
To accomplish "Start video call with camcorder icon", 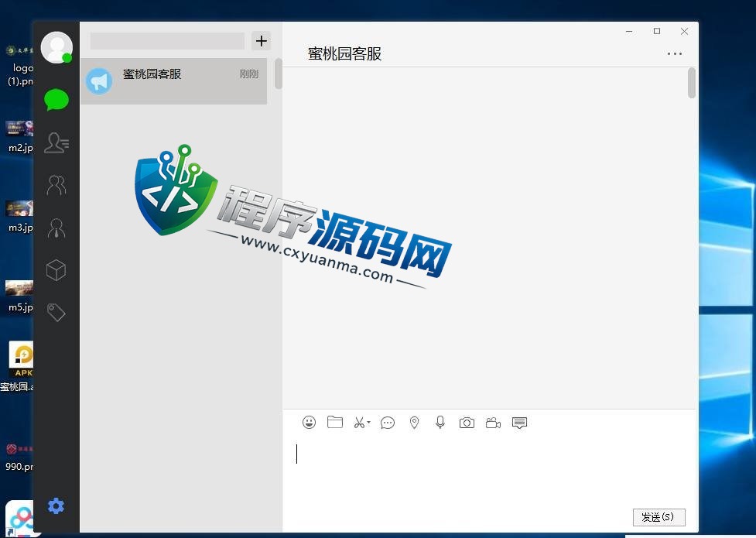I will (x=493, y=423).
